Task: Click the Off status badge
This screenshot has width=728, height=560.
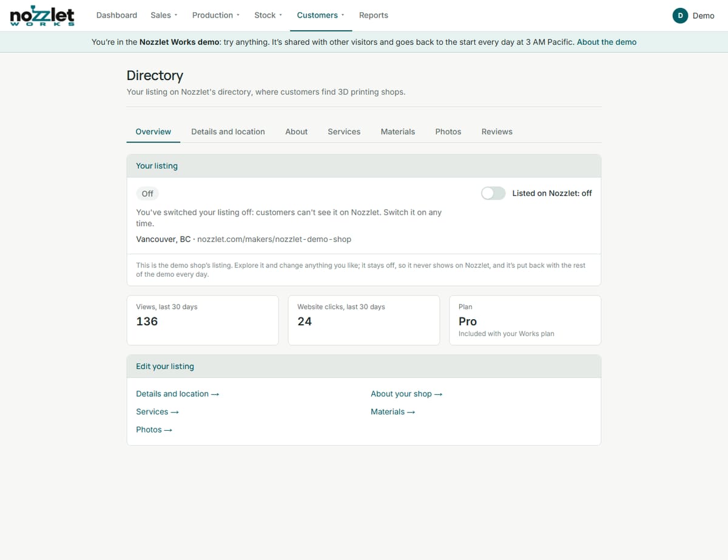Action: (x=147, y=194)
